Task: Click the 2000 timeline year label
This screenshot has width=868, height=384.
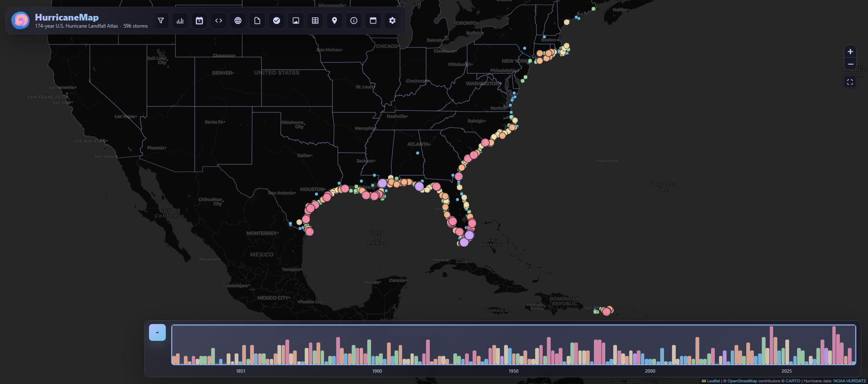Action: (x=650, y=371)
